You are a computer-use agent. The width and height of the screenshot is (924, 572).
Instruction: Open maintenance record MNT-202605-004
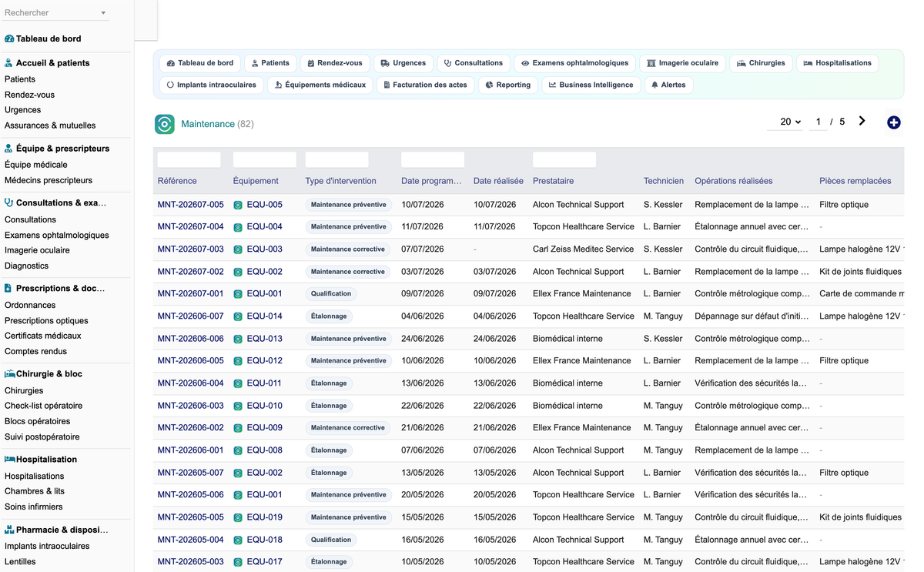coord(190,540)
